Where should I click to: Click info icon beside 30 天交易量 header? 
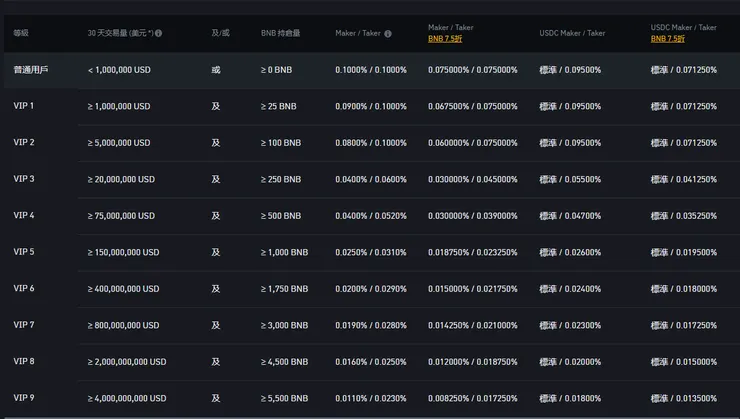(159, 33)
